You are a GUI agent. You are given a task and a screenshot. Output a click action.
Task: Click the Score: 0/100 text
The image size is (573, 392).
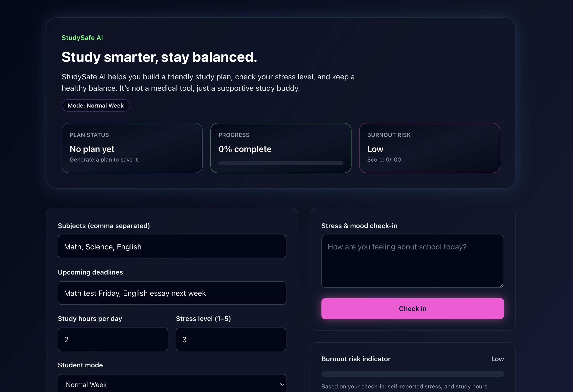pyautogui.click(x=384, y=159)
